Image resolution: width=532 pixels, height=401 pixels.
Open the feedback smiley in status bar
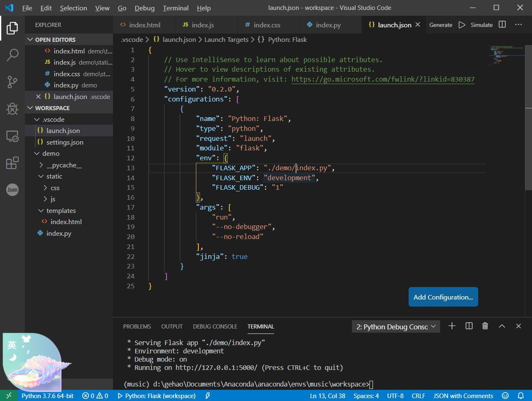(x=505, y=396)
